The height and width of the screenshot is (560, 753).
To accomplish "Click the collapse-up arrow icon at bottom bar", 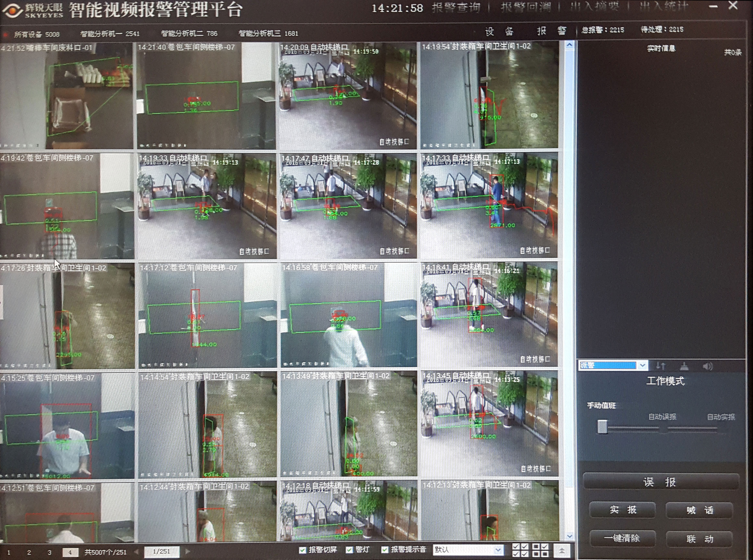I will 562,550.
